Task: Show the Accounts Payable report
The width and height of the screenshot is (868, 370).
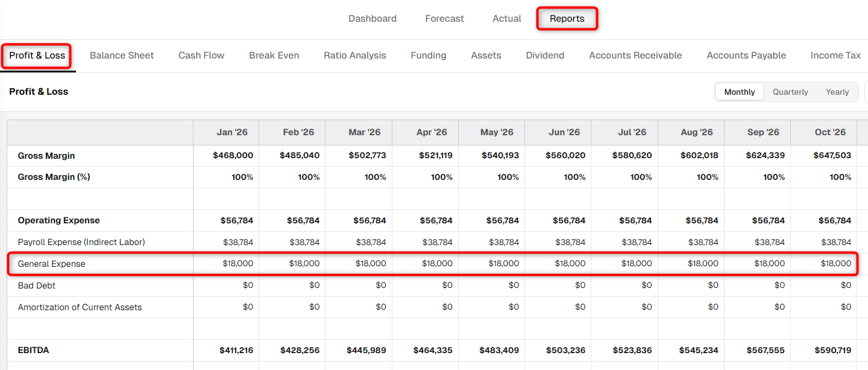Action: (x=746, y=56)
